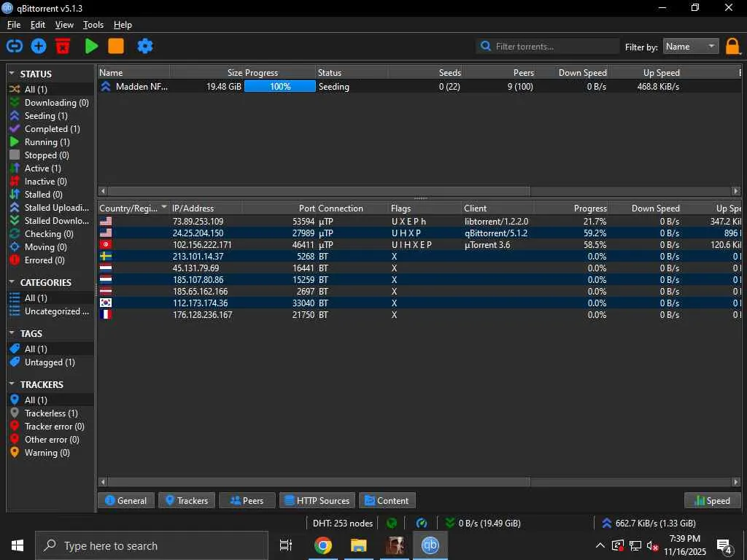Click the torrent list horizontal scrollbar
Viewport: 747px width, 560px height.
(318, 191)
